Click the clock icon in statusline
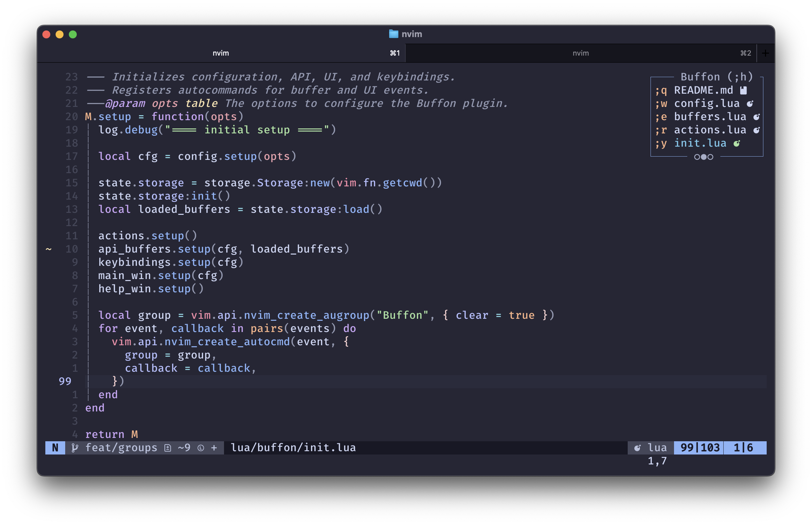The height and width of the screenshot is (525, 812). pyautogui.click(x=201, y=448)
